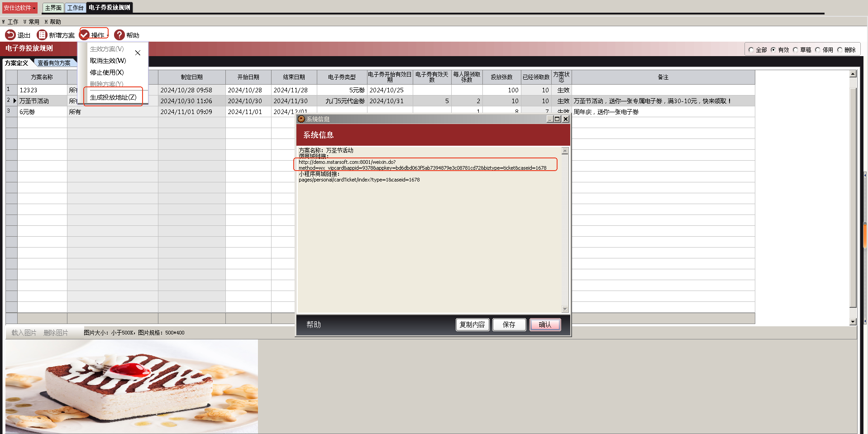Select the 6元券 plan name cell
The width and height of the screenshot is (868, 434).
(42, 112)
